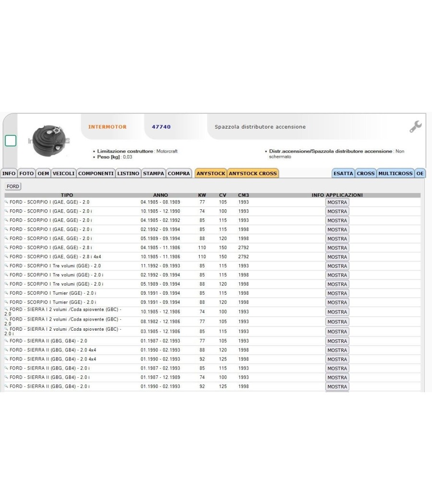Click MOSTRA for Scorpio I Tre volumi 2.0 11.1992
This screenshot has height=504, width=432.
click(337, 266)
